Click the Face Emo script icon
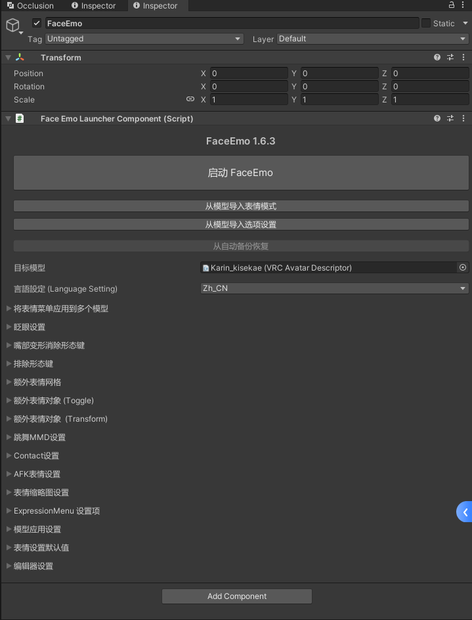The width and height of the screenshot is (472, 620). [x=20, y=118]
